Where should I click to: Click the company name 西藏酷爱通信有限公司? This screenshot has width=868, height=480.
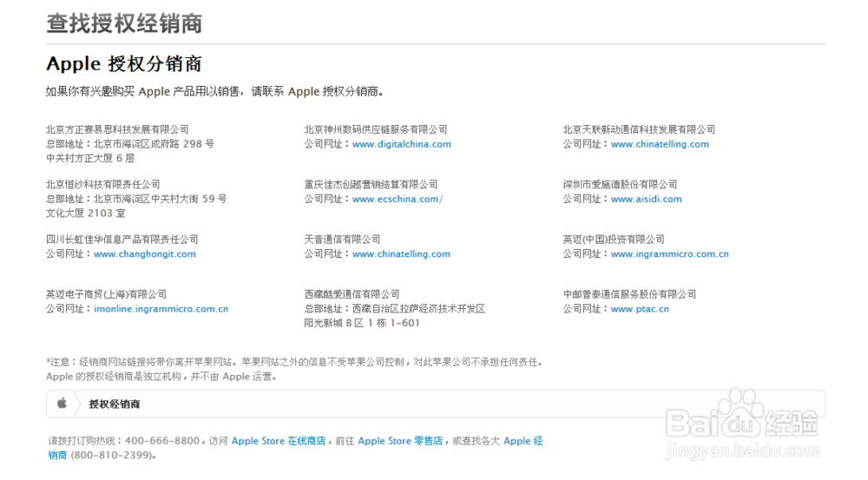(352, 294)
